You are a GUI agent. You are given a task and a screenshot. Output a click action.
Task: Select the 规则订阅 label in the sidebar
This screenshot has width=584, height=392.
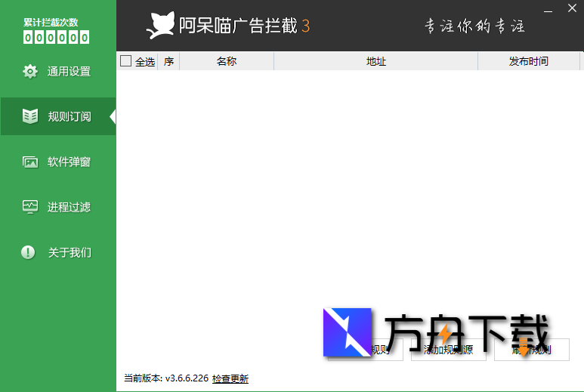(x=70, y=116)
